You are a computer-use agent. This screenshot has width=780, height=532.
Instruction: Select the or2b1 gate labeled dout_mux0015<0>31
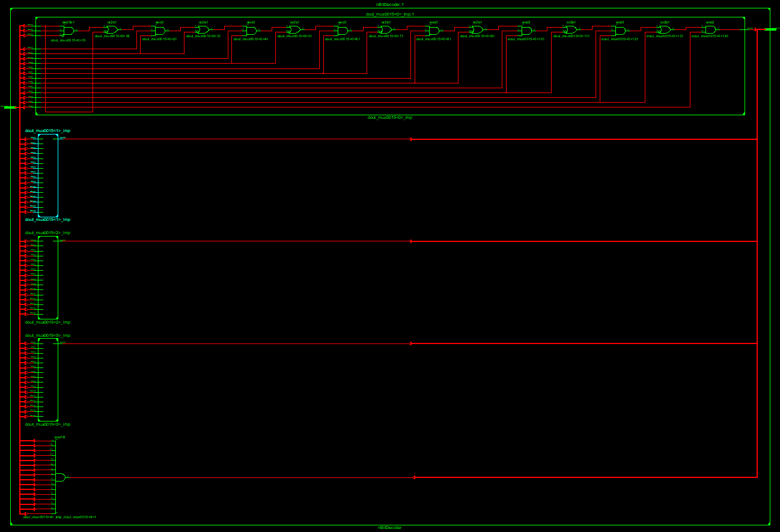(x=204, y=29)
